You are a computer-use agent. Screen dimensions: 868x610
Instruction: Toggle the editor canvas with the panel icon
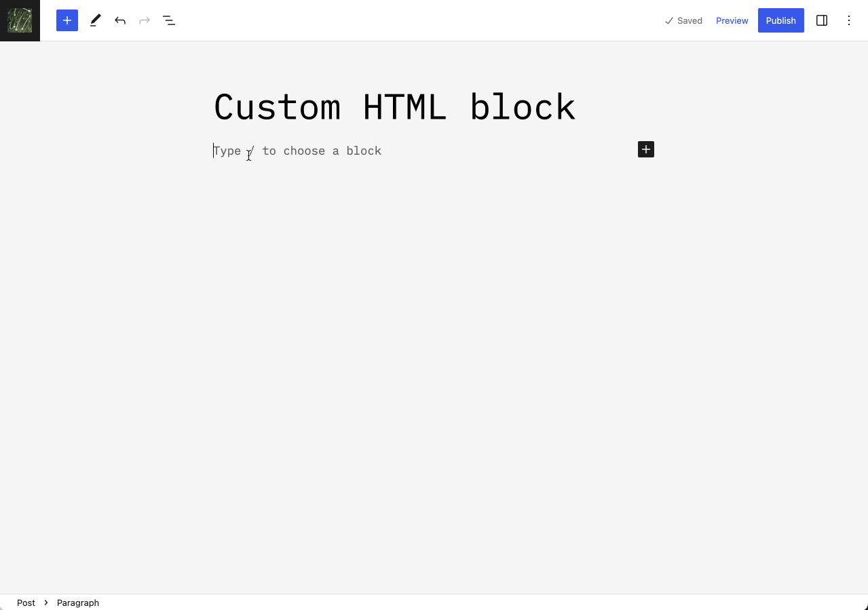822,20
